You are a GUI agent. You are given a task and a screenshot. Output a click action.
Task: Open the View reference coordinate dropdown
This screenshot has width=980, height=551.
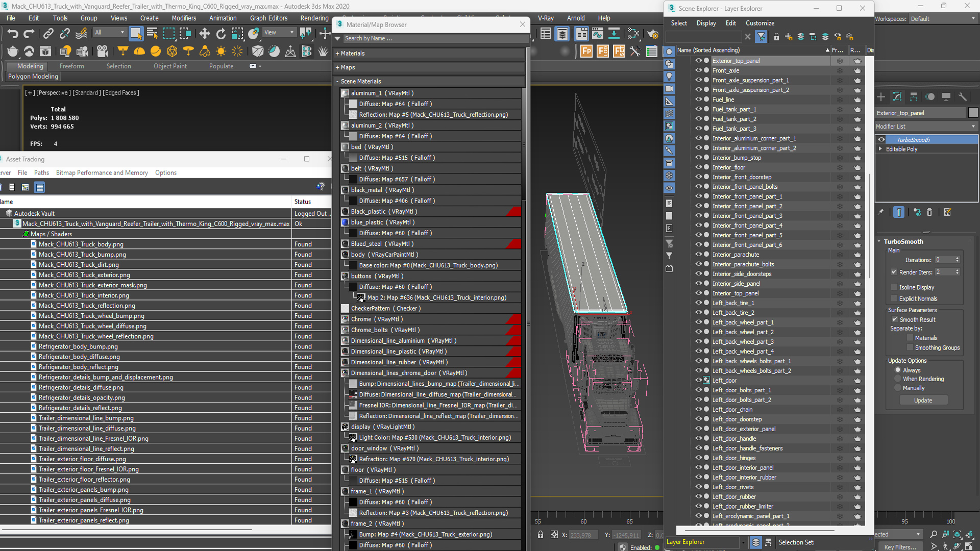click(x=279, y=32)
